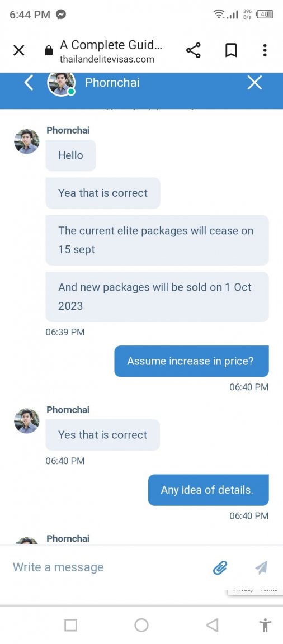
Task: Open Phornchai's profile photo in chat header
Action: (61, 84)
